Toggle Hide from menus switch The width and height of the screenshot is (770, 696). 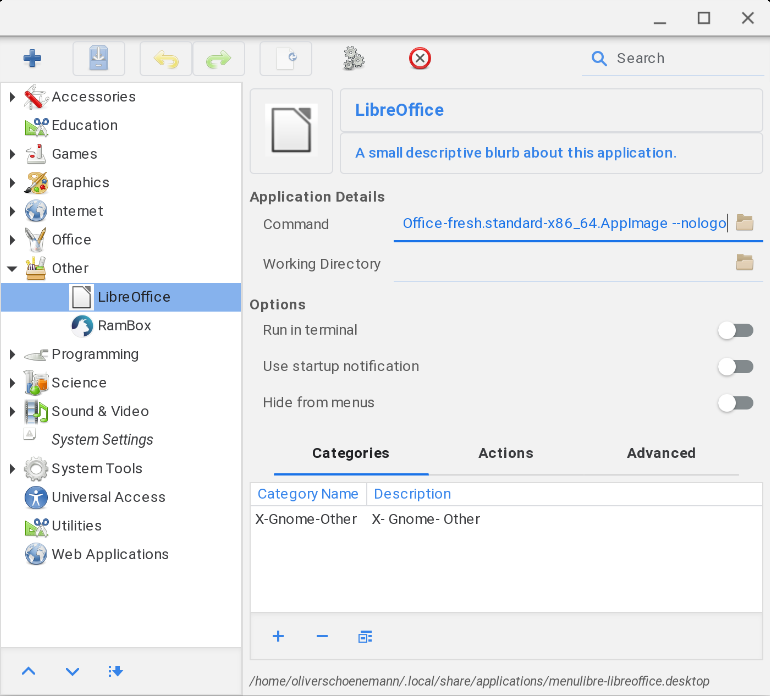click(x=735, y=403)
